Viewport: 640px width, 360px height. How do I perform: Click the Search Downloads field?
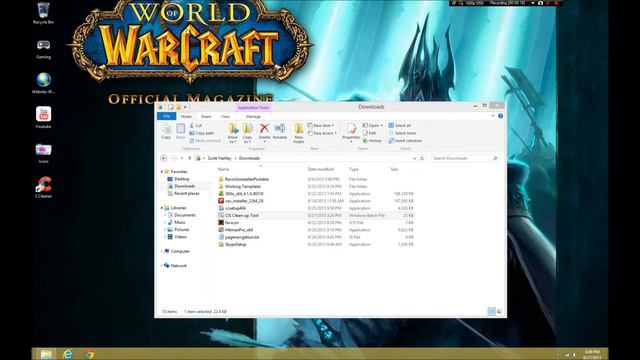point(465,158)
